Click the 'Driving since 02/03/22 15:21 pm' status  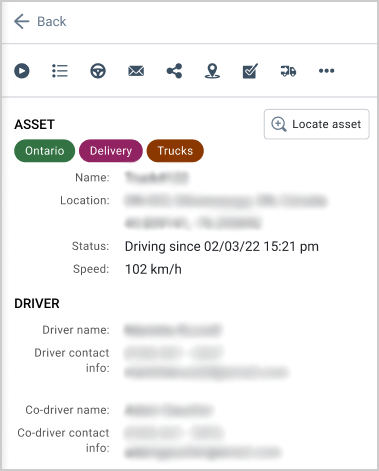222,247
